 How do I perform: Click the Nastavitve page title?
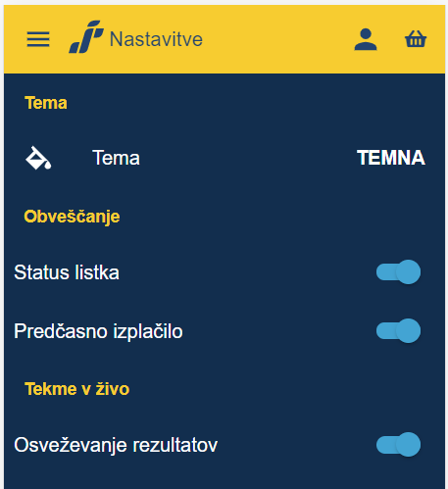[x=156, y=39]
